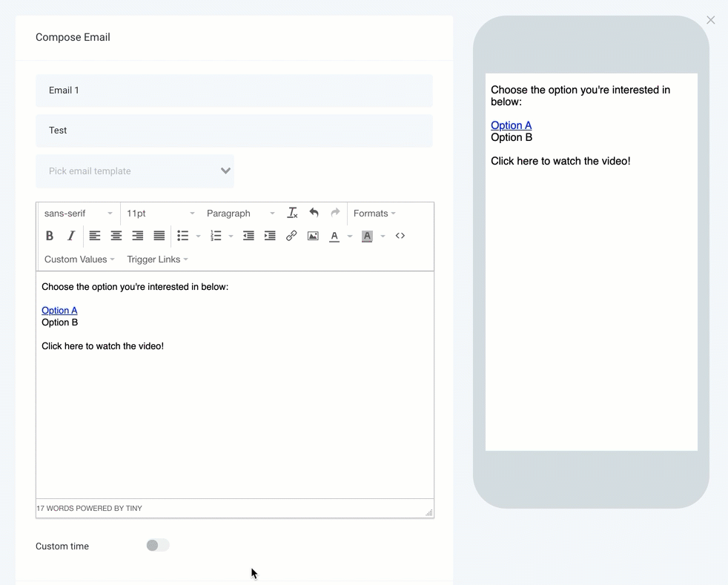Insert an image into the email

[313, 236]
